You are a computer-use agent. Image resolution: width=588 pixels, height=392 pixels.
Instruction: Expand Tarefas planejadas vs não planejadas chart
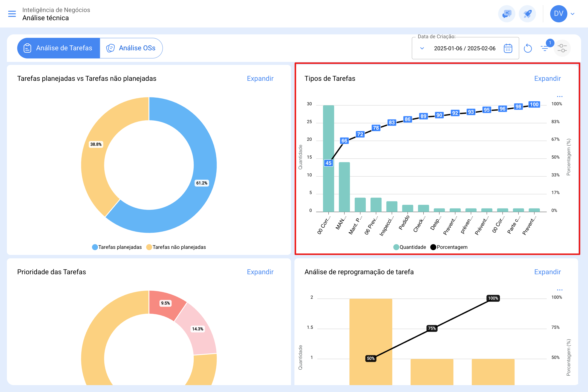[260, 78]
